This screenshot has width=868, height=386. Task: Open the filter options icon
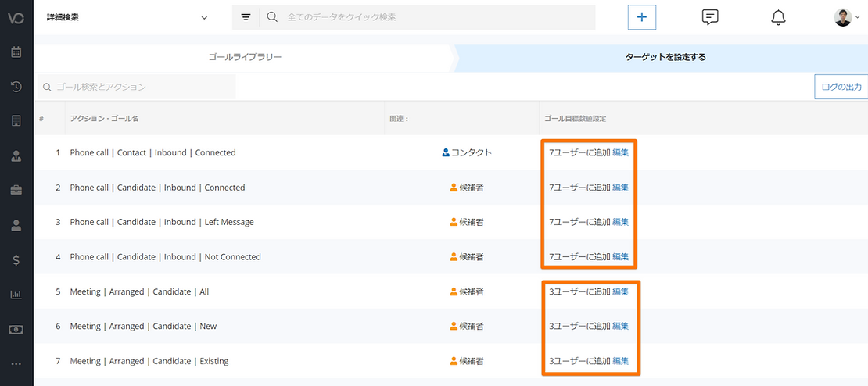pos(246,17)
